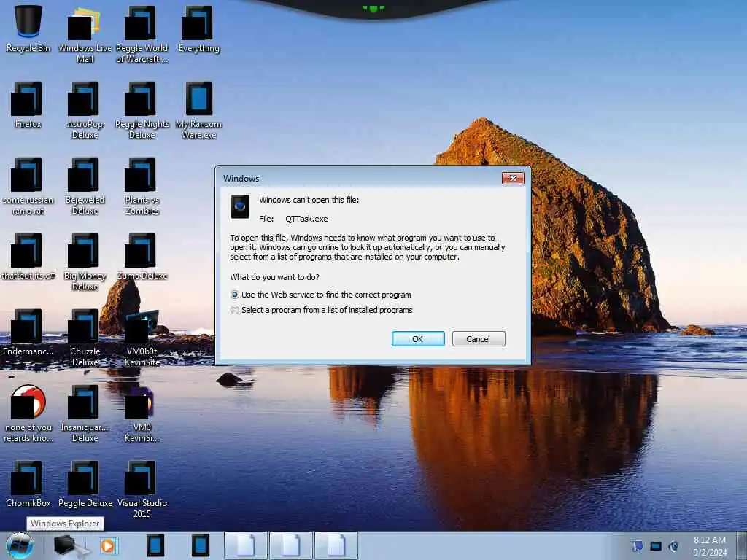The image size is (747, 560).
Task: Select the AstroPop Deluxe shortcut
Action: pyautogui.click(x=85, y=111)
